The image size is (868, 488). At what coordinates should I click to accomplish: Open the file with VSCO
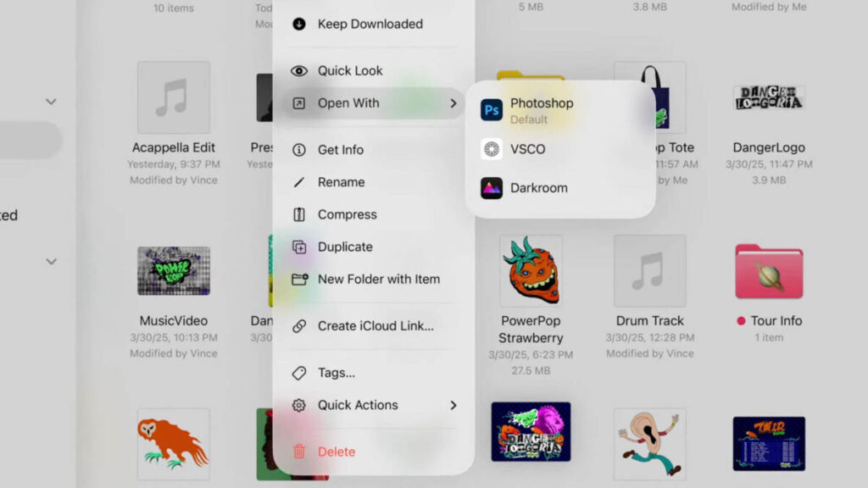561,149
